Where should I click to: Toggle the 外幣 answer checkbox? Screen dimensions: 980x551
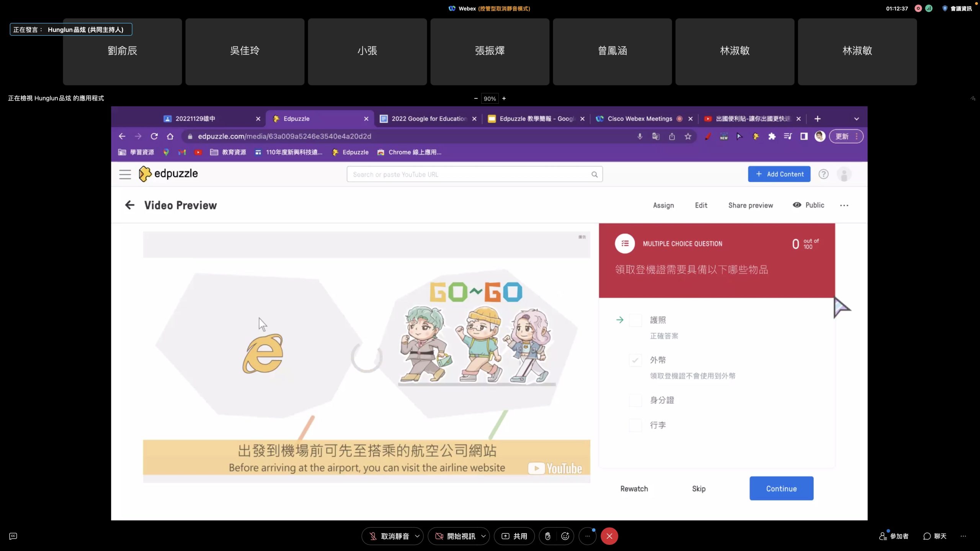pos(635,360)
